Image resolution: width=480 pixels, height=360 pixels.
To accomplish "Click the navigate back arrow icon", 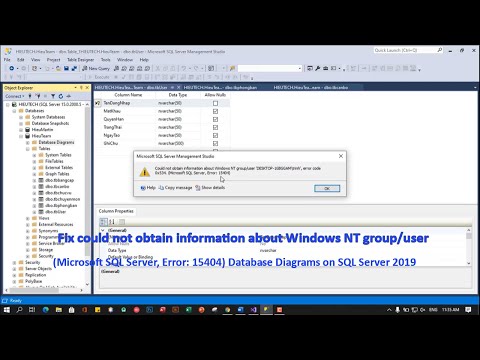I will (11, 68).
